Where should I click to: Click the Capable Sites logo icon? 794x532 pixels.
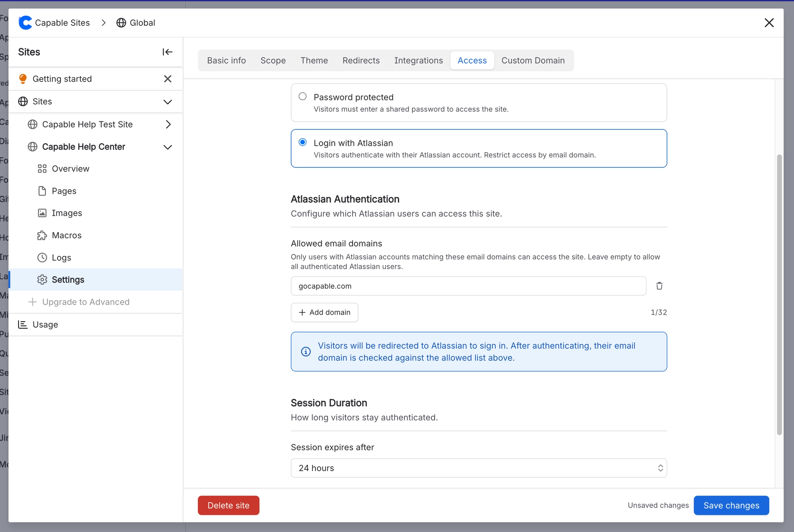click(25, 23)
